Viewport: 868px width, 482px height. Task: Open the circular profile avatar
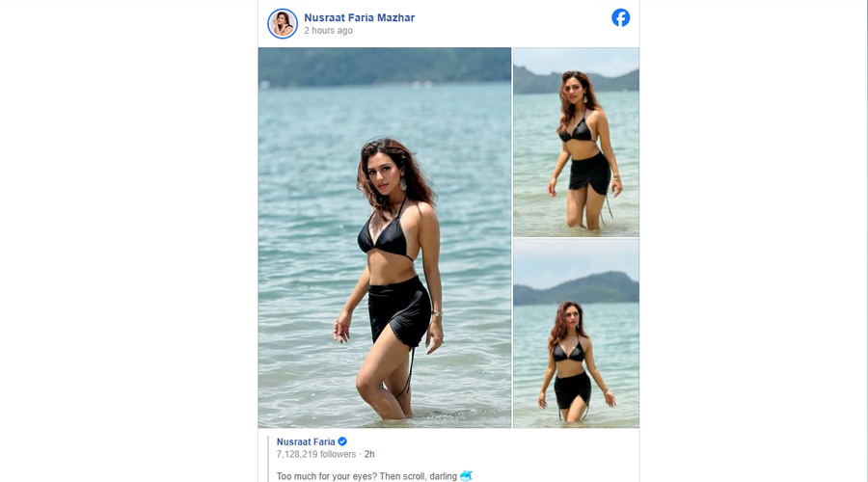pos(283,23)
